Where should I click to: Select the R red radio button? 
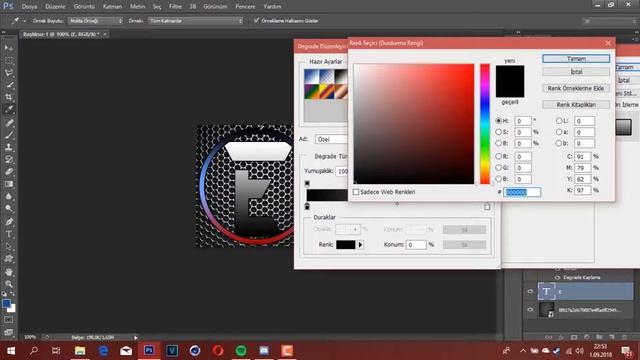point(498,156)
